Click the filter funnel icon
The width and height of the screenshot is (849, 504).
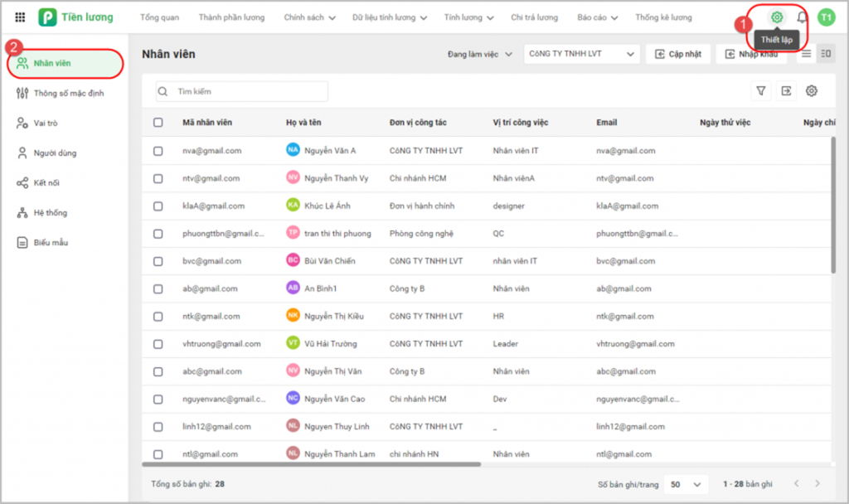point(760,91)
